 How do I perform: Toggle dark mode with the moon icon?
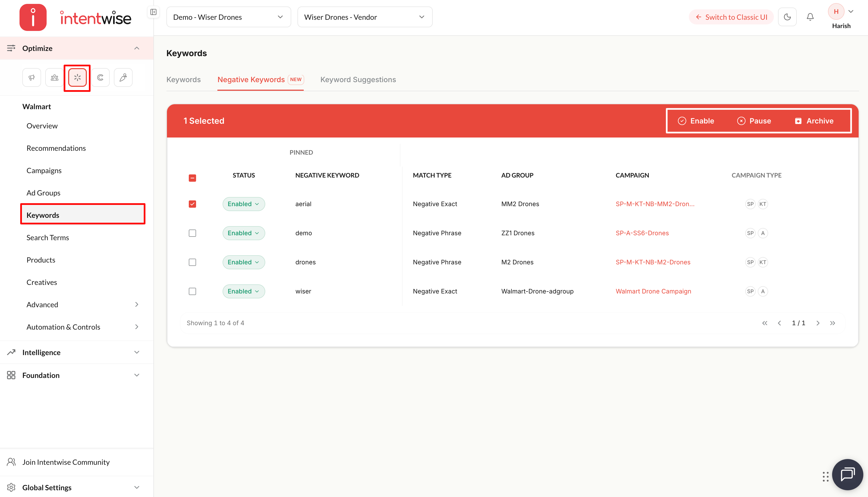tap(787, 17)
